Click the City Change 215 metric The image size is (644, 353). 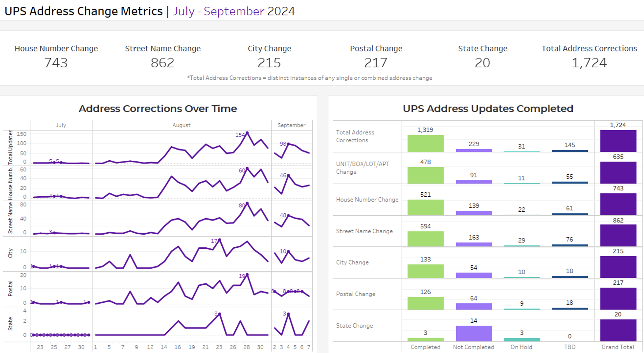[269, 63]
